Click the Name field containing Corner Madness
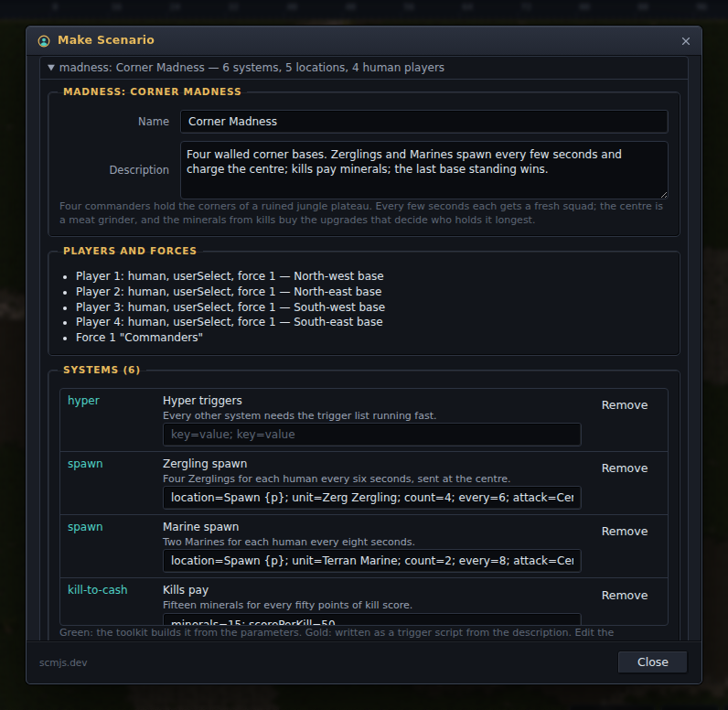The width and height of the screenshot is (728, 710). (423, 121)
